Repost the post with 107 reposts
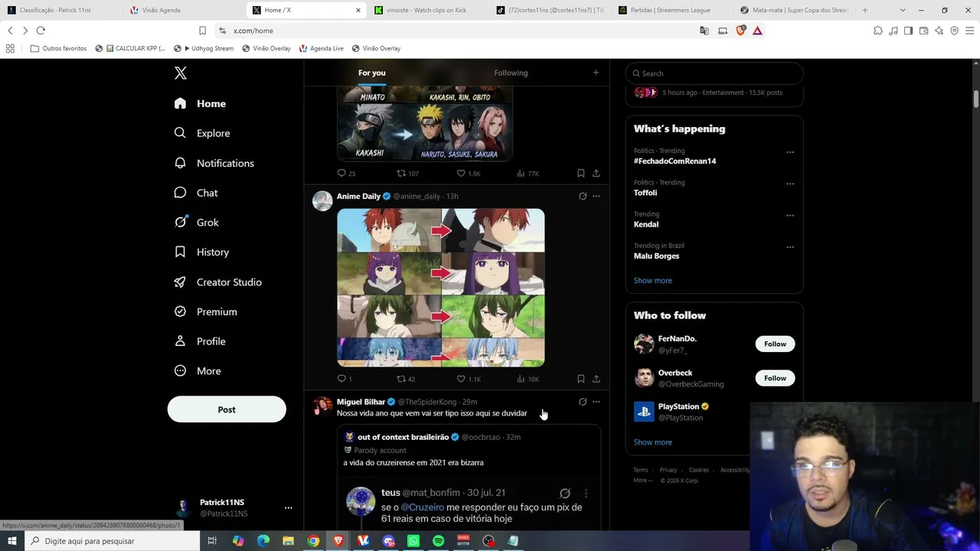Viewport: 980px width, 551px height. coord(407,174)
